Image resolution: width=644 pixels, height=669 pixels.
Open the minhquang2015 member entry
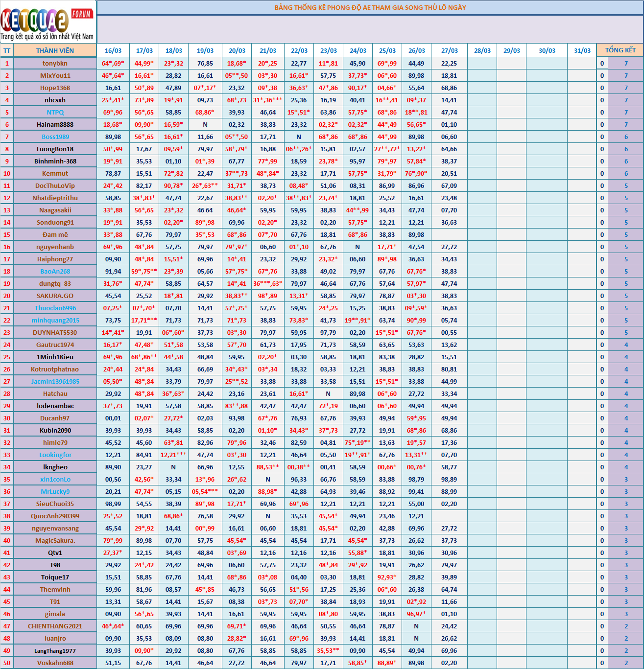pyautogui.click(x=55, y=320)
